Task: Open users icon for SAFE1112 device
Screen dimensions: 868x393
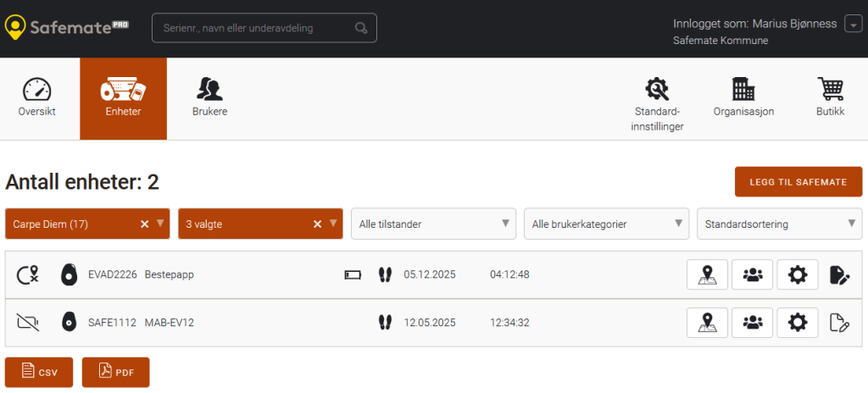Action: tap(753, 322)
